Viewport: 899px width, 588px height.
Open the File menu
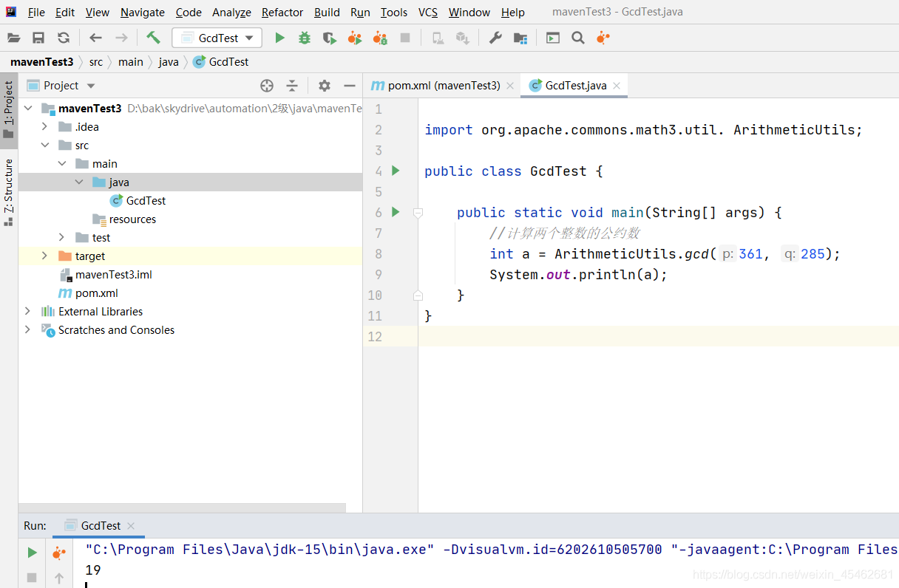(36, 13)
